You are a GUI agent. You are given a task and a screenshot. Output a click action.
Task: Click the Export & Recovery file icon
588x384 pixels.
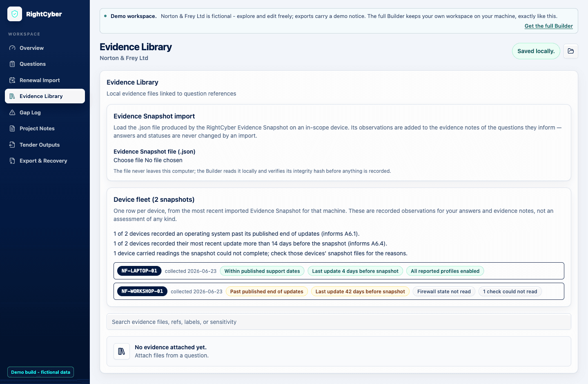[x=12, y=161]
